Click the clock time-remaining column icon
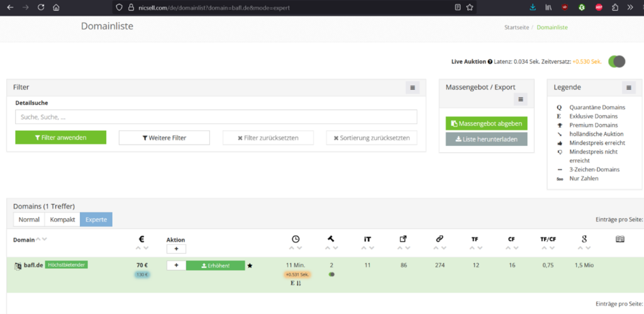 coord(296,239)
